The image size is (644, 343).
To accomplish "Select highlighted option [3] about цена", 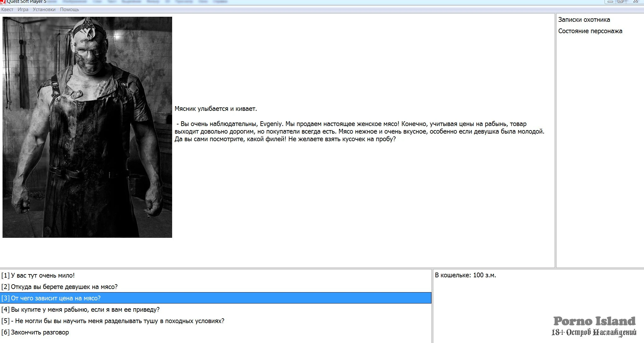I will point(51,298).
